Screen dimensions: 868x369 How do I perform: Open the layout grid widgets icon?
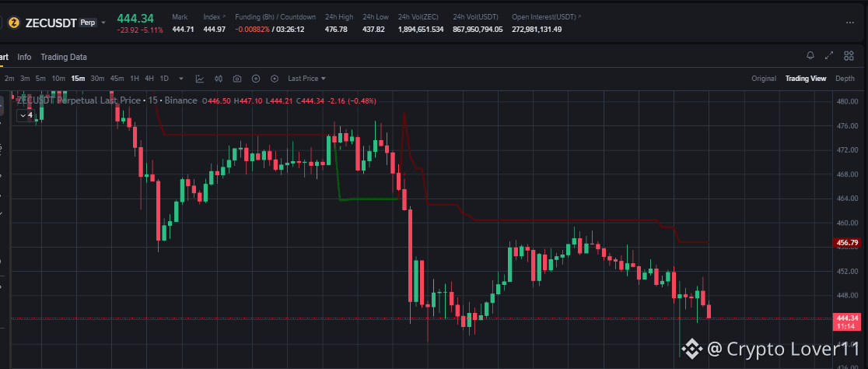coord(849,55)
